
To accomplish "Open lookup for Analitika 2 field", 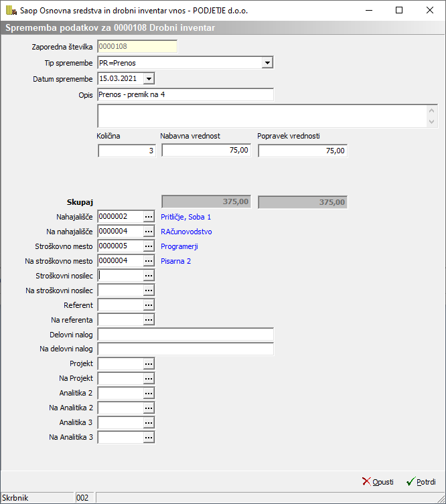I will click(x=149, y=394).
